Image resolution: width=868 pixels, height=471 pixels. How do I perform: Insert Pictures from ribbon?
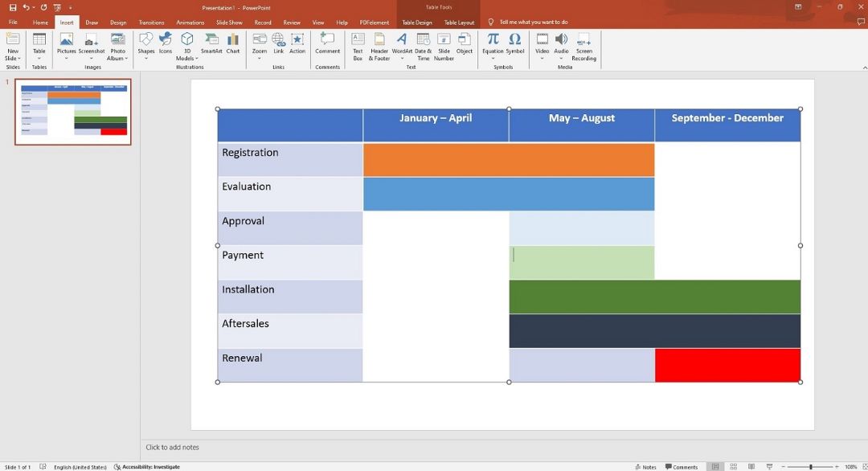click(67, 39)
